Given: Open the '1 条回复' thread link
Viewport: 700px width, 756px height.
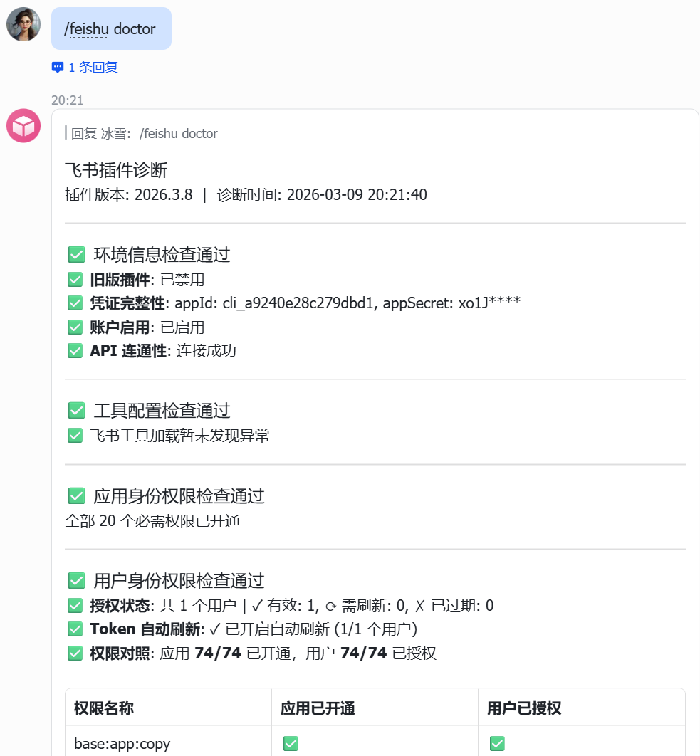Looking at the screenshot, I should [x=93, y=68].
